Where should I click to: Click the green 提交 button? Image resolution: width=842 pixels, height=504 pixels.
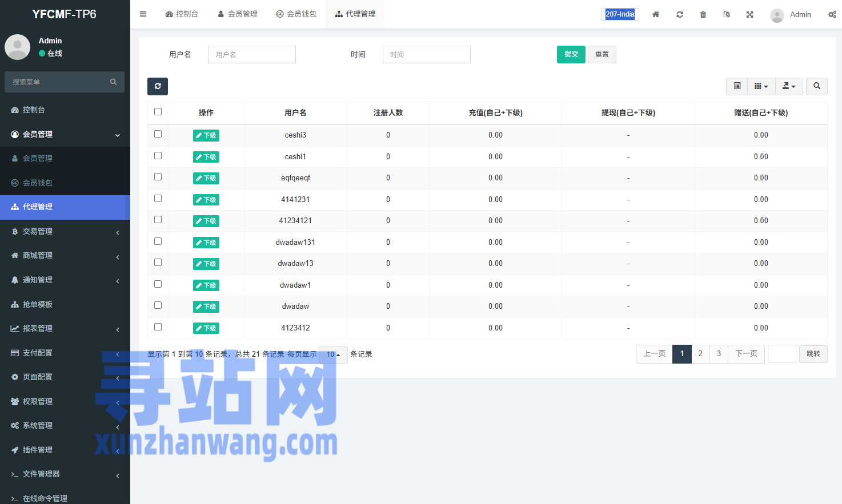[x=571, y=54]
